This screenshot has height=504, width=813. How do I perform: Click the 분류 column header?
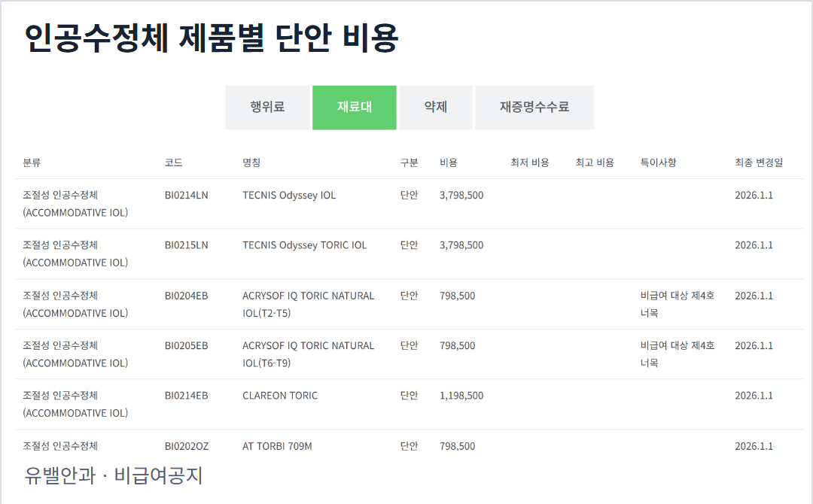(32, 162)
